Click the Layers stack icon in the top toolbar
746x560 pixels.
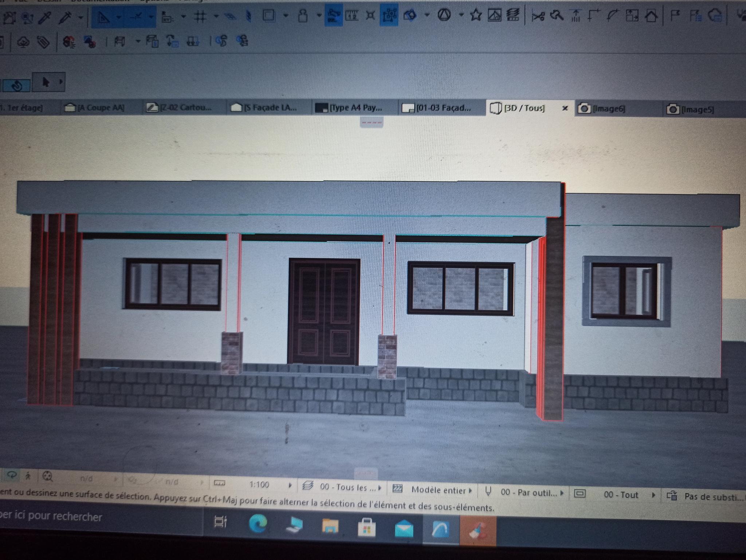tap(513, 15)
